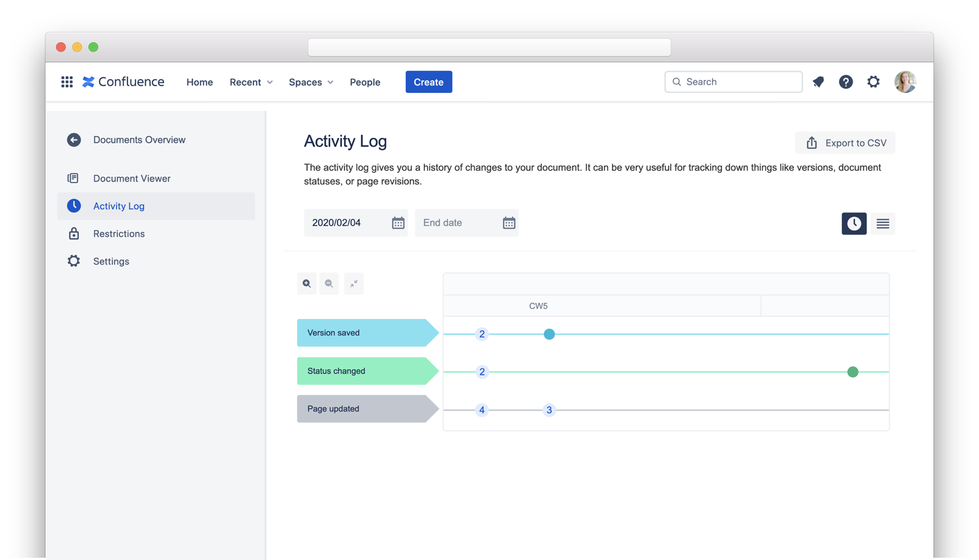
Task: Switch to list view toggle
Action: click(x=882, y=224)
